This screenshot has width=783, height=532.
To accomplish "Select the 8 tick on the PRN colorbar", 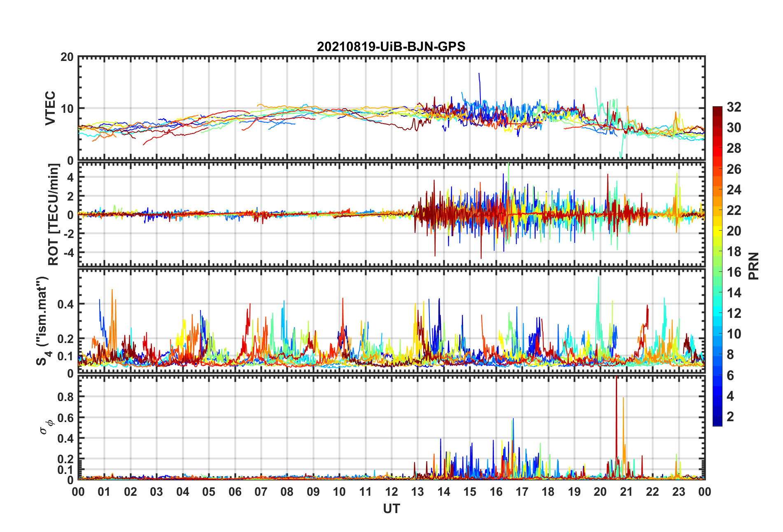I will coord(730,355).
